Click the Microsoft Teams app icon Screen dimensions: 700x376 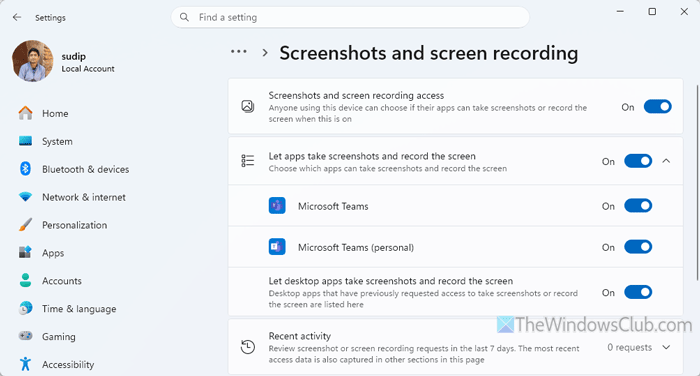277,206
